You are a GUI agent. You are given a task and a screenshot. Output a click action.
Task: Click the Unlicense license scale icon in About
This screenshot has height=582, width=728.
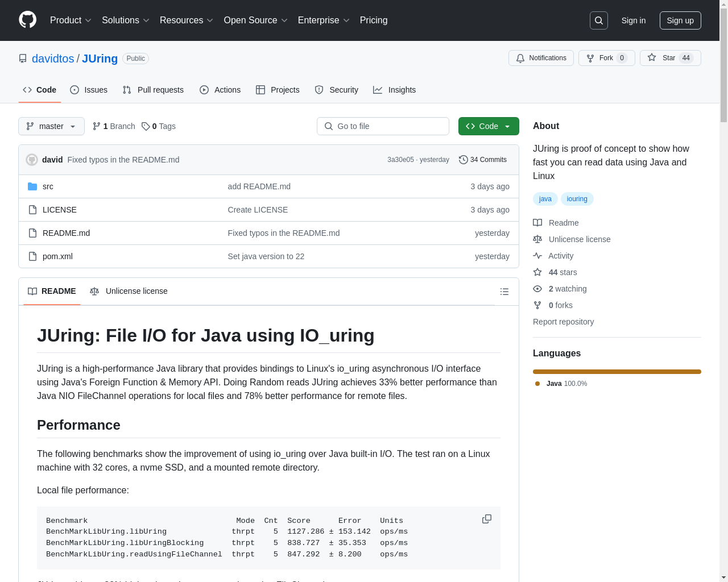point(537,239)
